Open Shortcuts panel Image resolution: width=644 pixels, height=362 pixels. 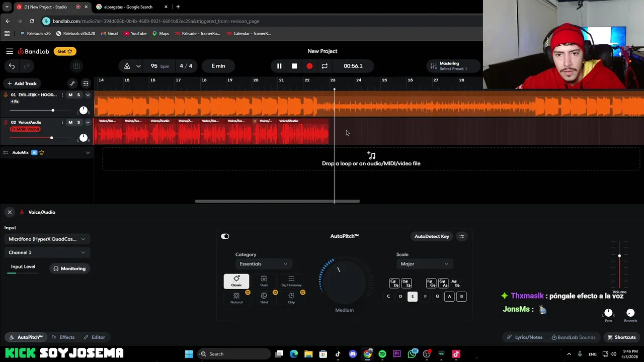(x=622, y=337)
